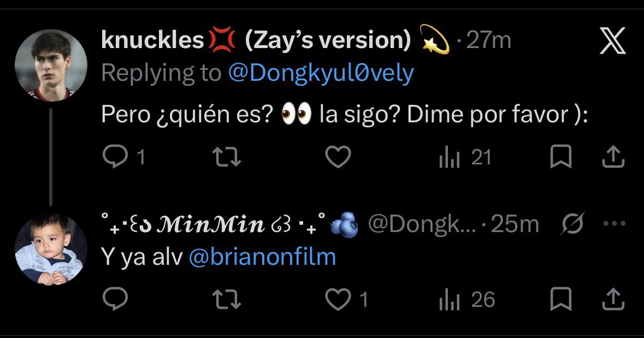The image size is (644, 338).
Task: Like the tweet by knuckles
Action: pos(338,157)
